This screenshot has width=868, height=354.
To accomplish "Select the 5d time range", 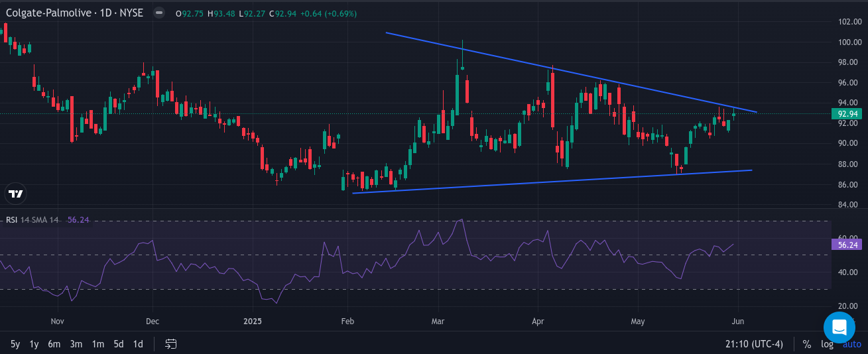I will pyautogui.click(x=119, y=344).
